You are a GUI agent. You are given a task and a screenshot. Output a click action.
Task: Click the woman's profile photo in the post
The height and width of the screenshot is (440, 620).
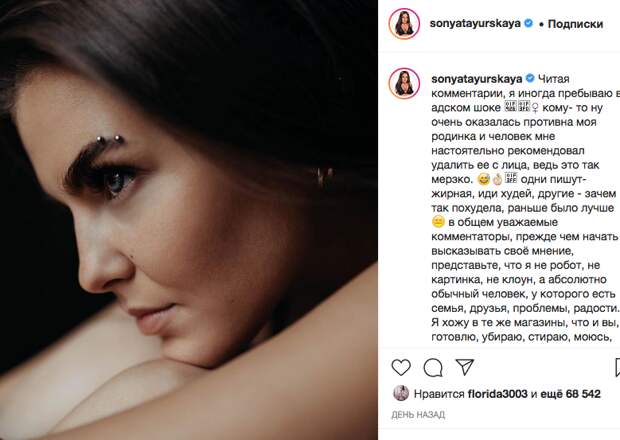pos(189,220)
